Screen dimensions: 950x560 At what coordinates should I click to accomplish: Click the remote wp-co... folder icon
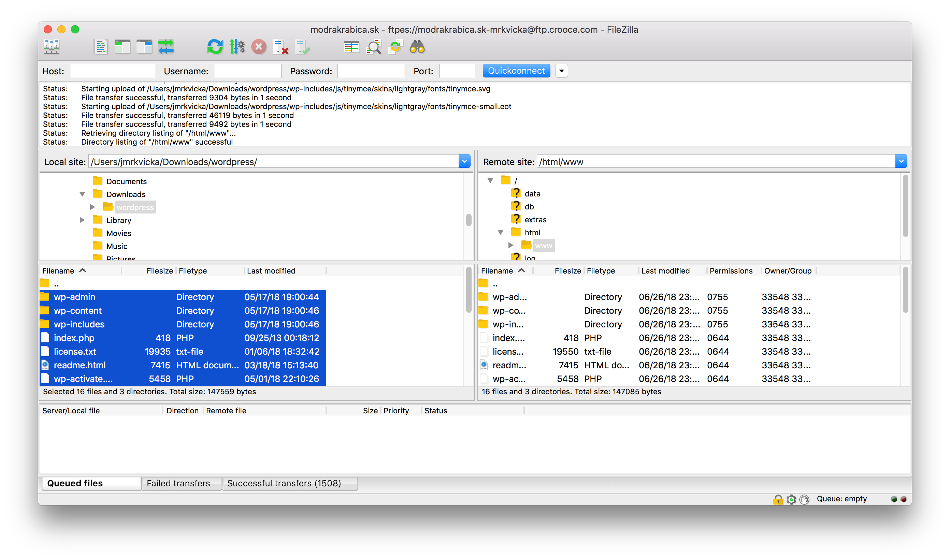pyautogui.click(x=483, y=310)
